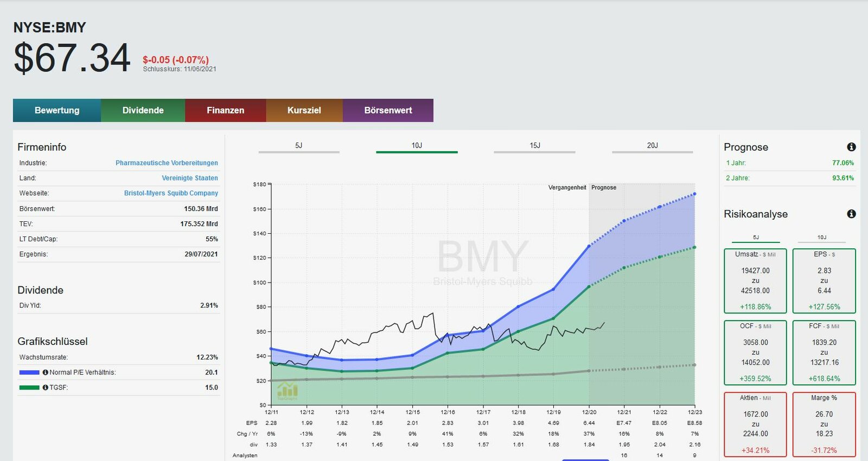Click the 12/23 date on chart axis

694,412
